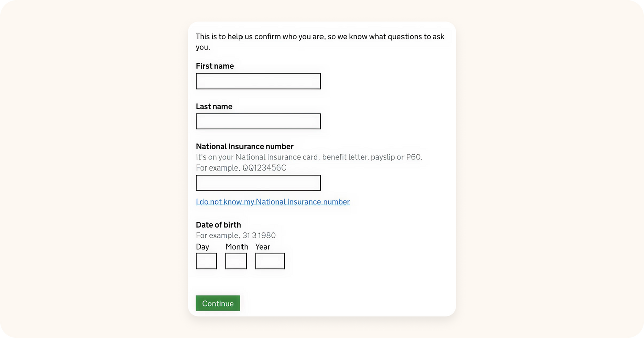Select the National Insurance number text box
Viewport: 644px width, 338px height.
(258, 183)
